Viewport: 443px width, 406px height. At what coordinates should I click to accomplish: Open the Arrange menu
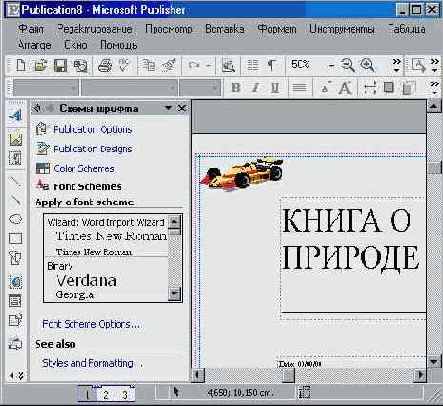pyautogui.click(x=35, y=45)
